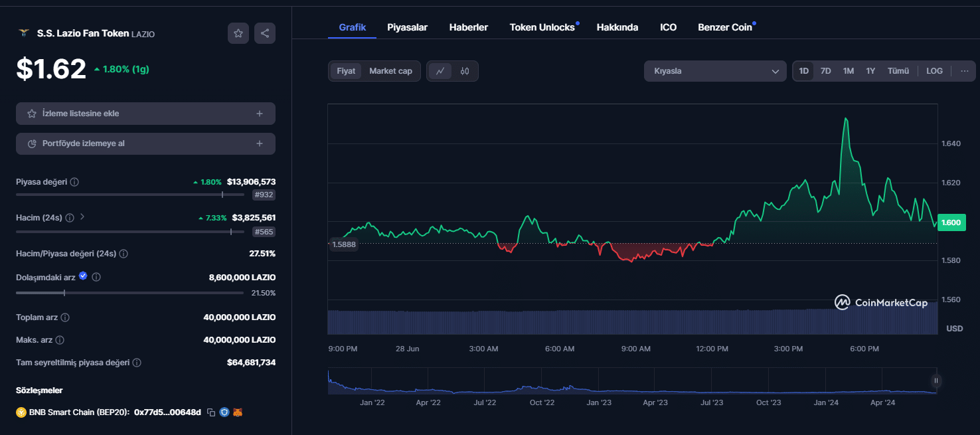The height and width of the screenshot is (435, 980).
Task: Open the three-dots chart options menu
Action: click(964, 71)
